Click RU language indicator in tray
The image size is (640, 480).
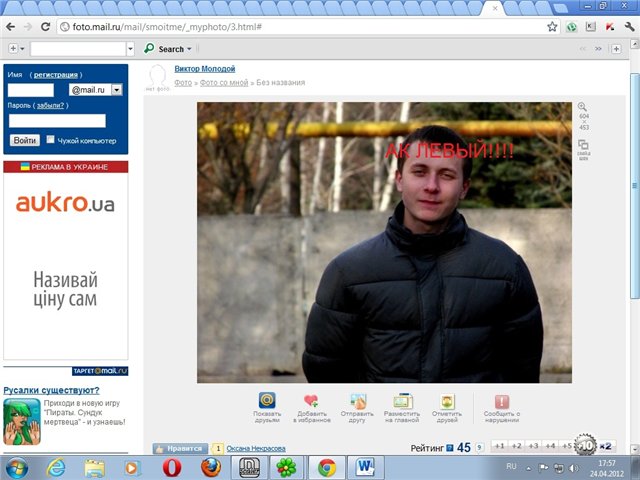[x=511, y=467]
